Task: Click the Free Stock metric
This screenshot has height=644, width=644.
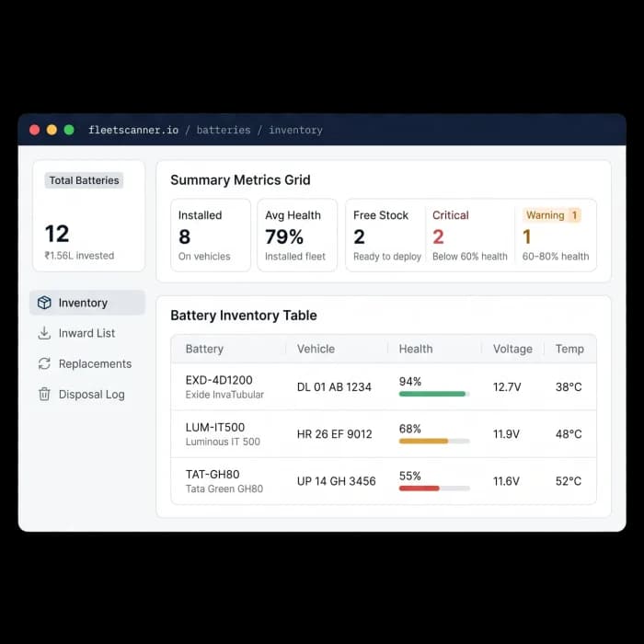Action: (x=387, y=236)
